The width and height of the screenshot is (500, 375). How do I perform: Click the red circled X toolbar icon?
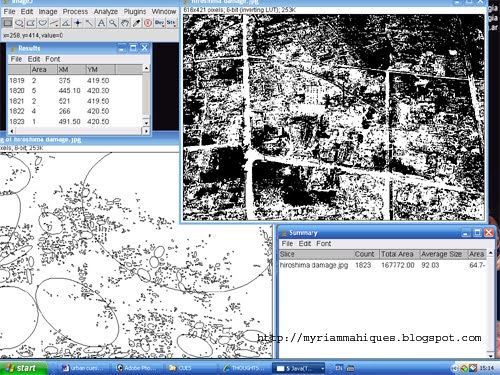tap(148, 23)
